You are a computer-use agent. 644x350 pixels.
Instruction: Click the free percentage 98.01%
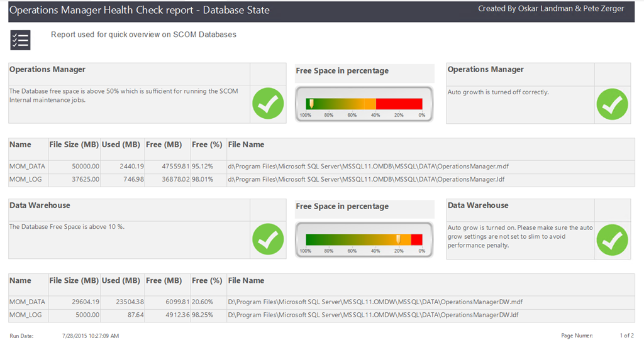(203, 179)
